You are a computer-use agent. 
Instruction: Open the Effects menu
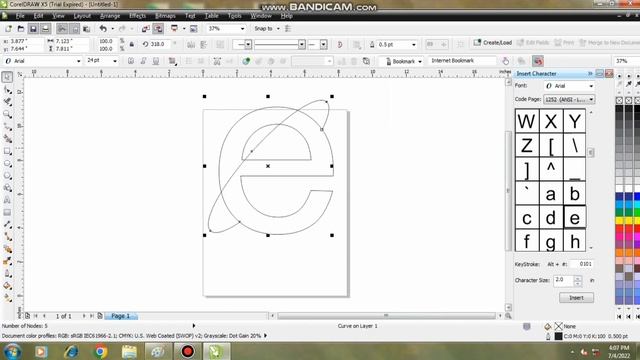(x=138, y=16)
